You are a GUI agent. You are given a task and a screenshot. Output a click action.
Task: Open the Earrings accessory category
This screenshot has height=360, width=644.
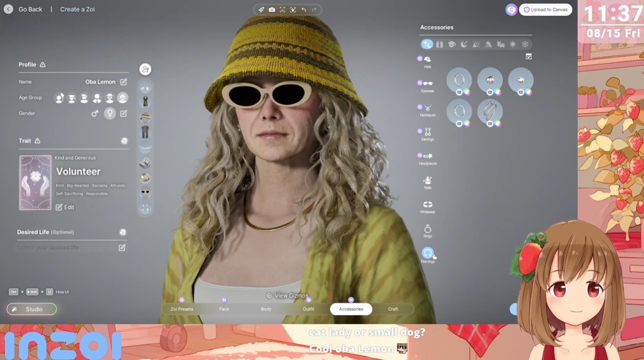(427, 134)
